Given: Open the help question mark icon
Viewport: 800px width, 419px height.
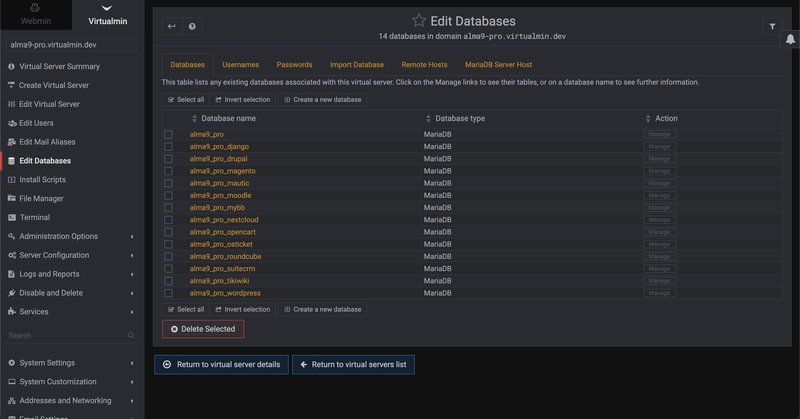Looking at the screenshot, I should tap(192, 27).
